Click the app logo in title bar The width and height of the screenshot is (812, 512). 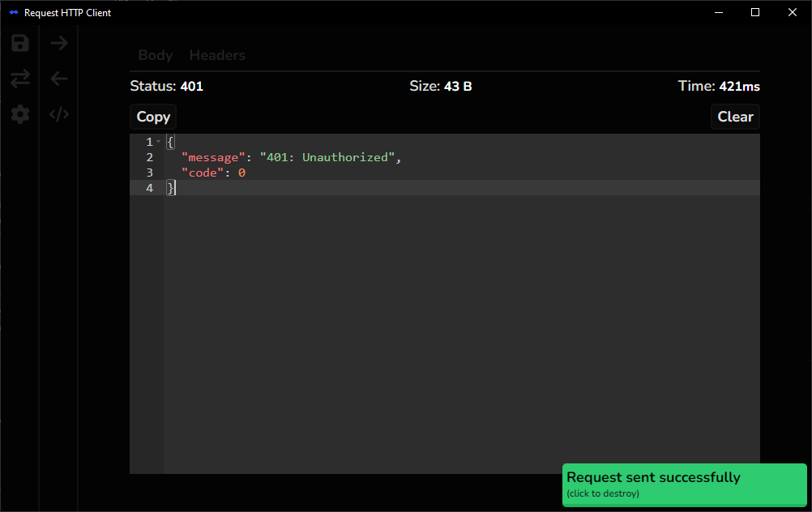[14, 12]
